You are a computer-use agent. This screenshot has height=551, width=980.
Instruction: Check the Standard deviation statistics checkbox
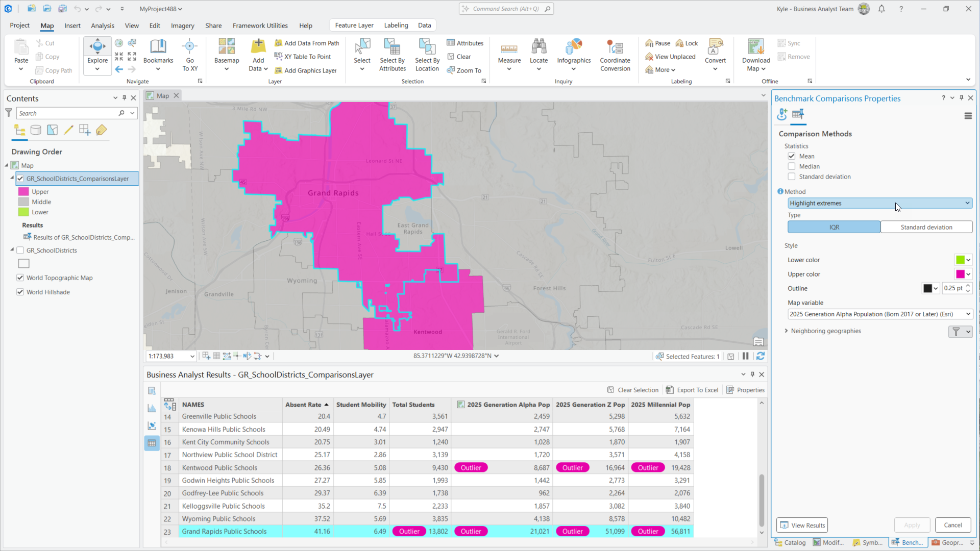[x=792, y=177]
